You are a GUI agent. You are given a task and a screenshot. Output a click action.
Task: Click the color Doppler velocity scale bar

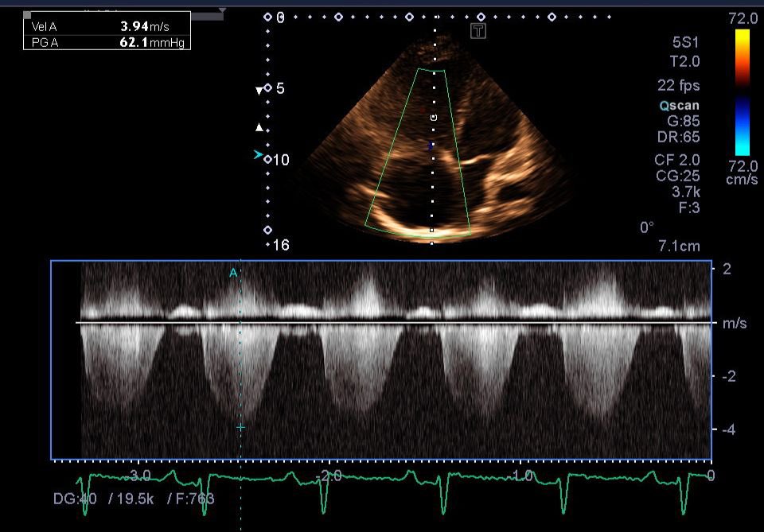coord(742,92)
